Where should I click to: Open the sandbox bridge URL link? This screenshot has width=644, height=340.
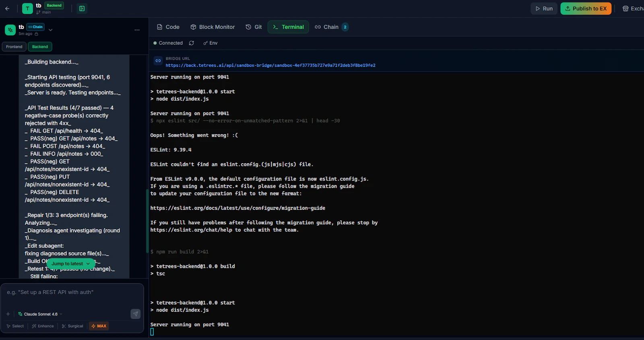(270, 65)
